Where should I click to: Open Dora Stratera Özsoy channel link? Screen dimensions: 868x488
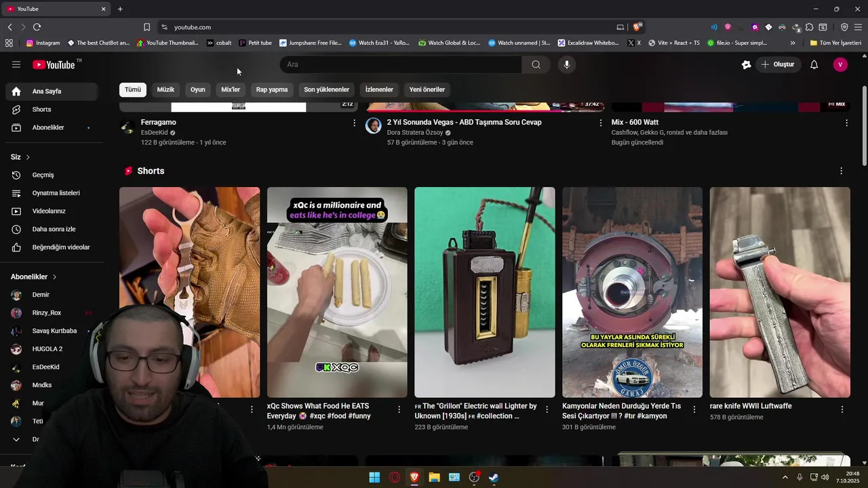415,133
